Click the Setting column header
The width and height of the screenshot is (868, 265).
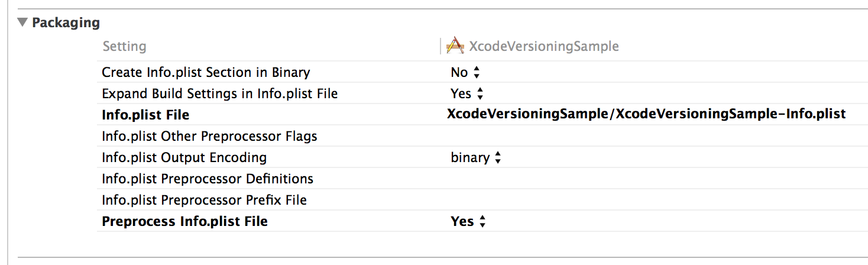pos(124,46)
